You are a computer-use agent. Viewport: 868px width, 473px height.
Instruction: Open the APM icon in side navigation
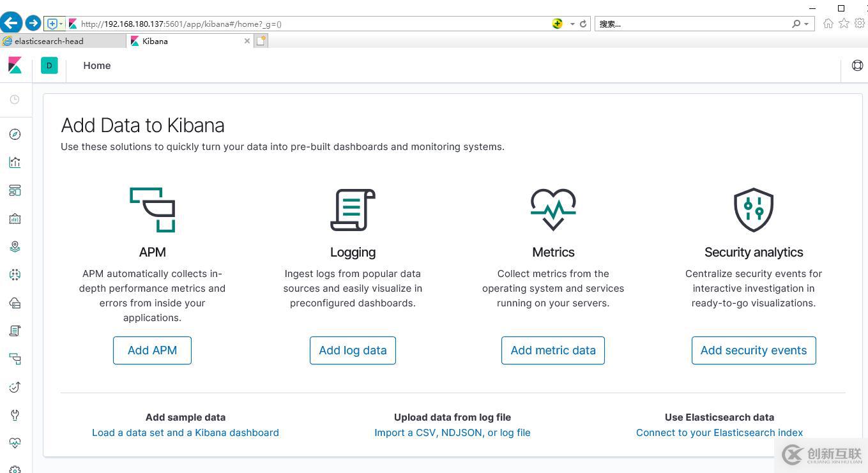15,359
